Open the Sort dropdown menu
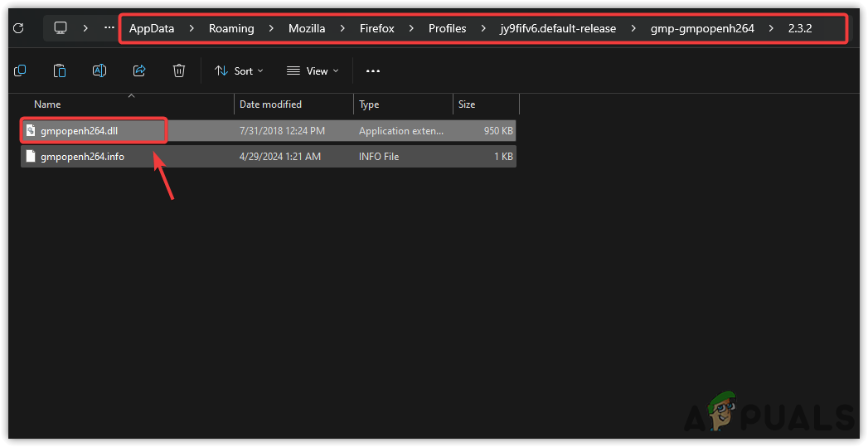Viewport: 868px width, 447px height. click(239, 70)
